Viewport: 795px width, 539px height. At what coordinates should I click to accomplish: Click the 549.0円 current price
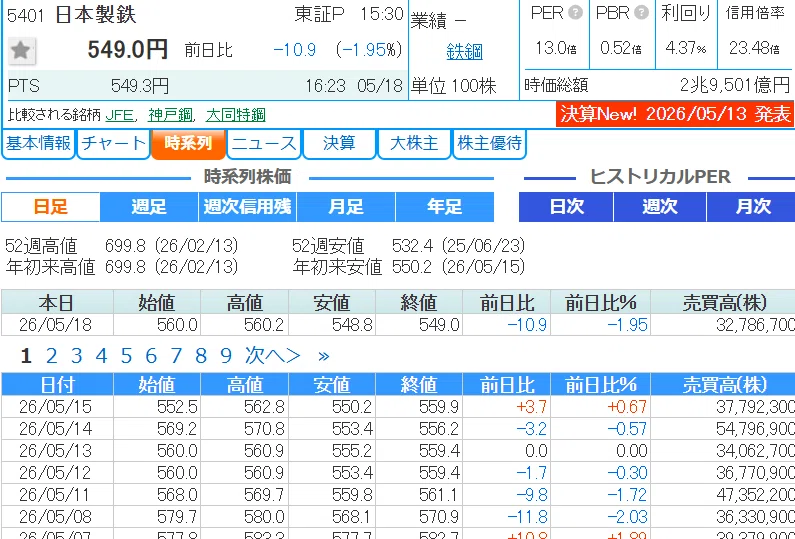point(128,50)
